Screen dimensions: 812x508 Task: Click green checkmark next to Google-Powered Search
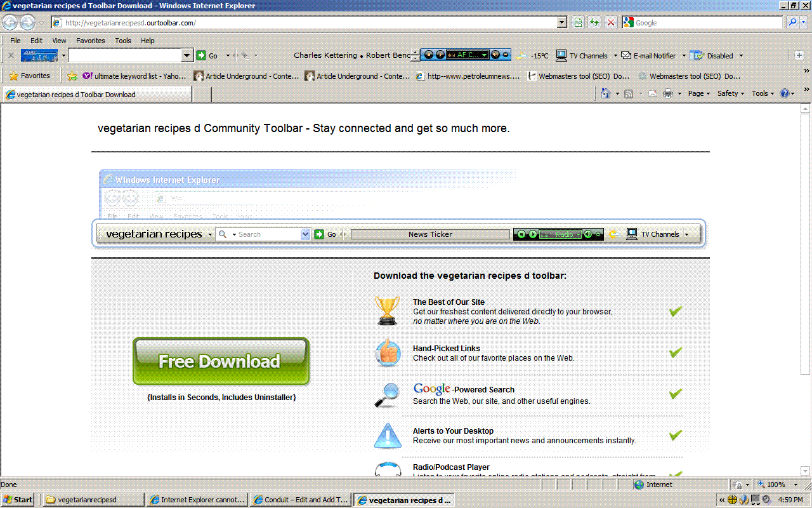[676, 394]
